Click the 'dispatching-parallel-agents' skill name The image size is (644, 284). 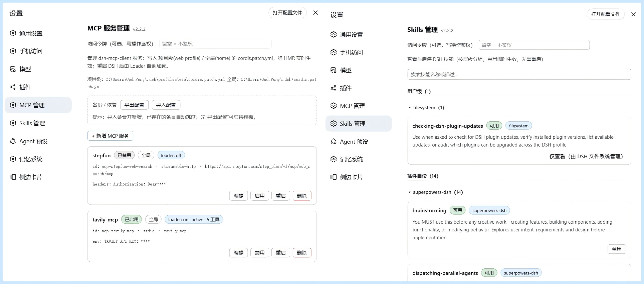[x=445, y=273]
